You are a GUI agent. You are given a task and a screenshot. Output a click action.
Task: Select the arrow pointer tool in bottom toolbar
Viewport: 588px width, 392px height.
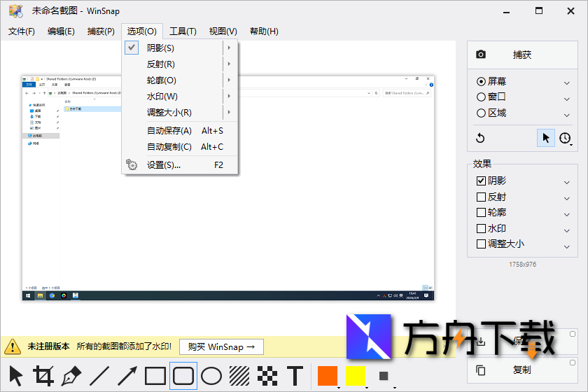pyautogui.click(x=15, y=376)
